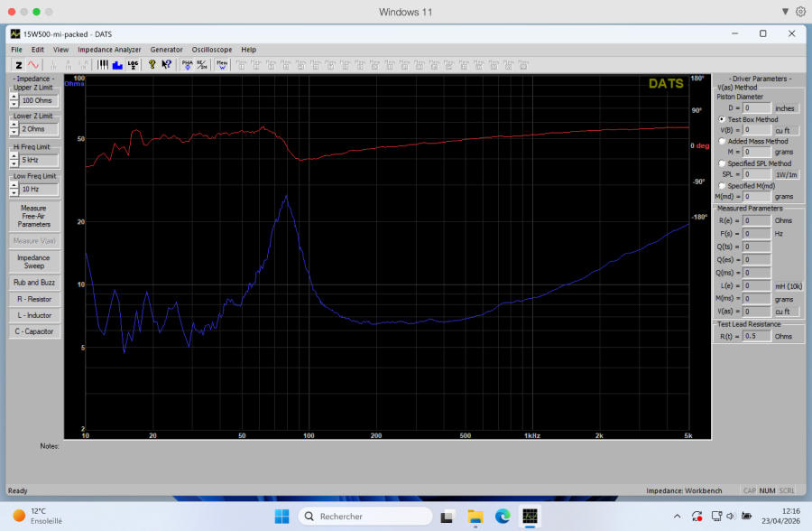Click the blue histogram toolbar icon

pyautogui.click(x=116, y=65)
